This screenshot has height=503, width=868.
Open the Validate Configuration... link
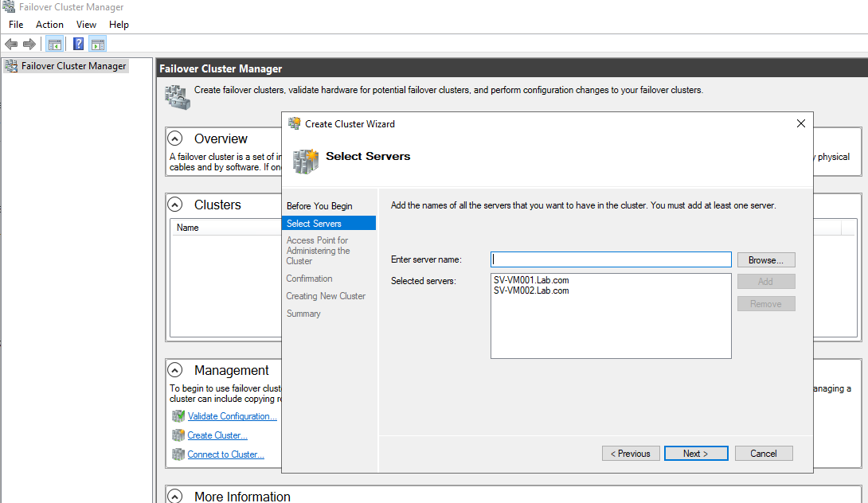click(x=232, y=416)
